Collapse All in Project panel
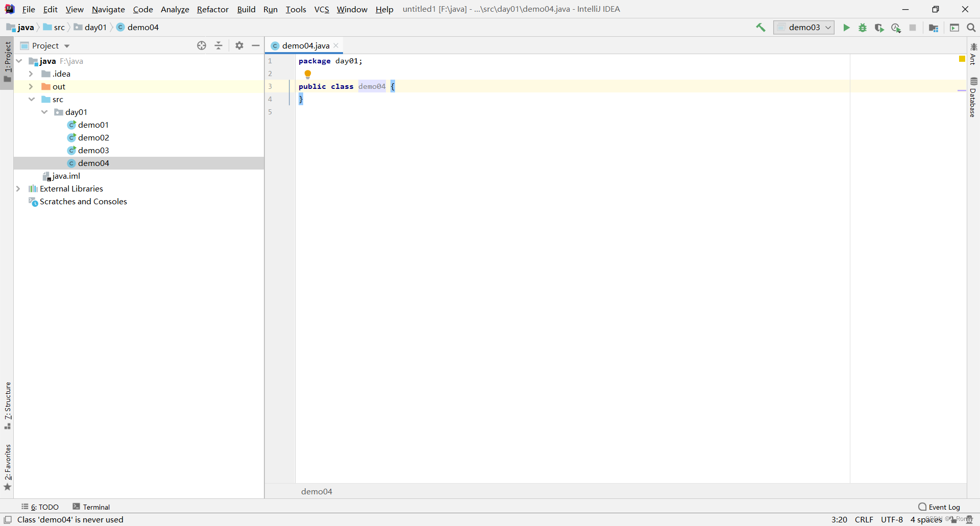The image size is (980, 526). (218, 45)
